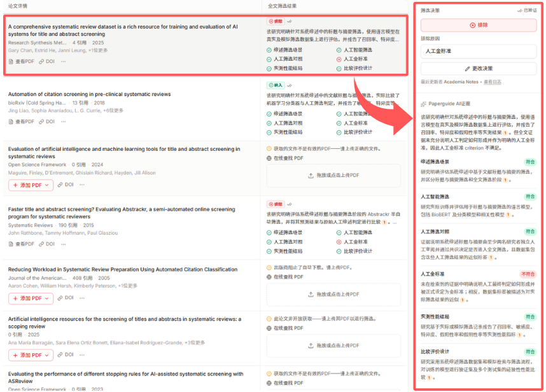Click the 纳入 badge on Automation of citation screening

click(276, 85)
